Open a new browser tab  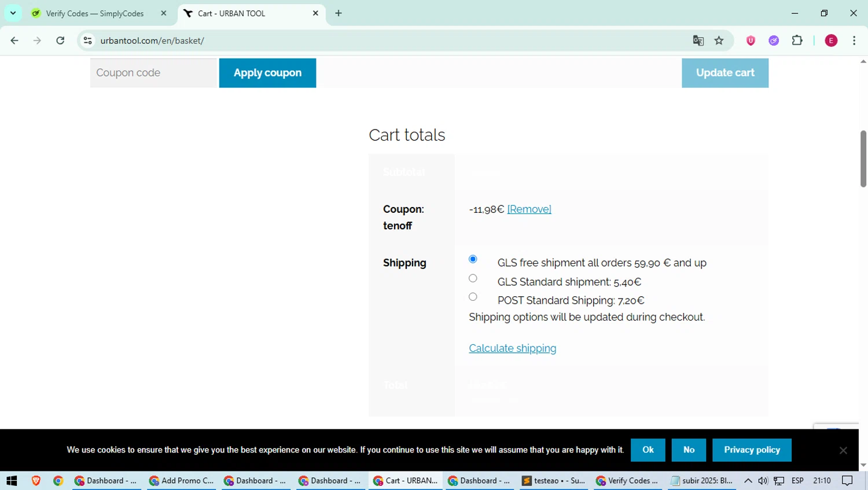(x=339, y=13)
